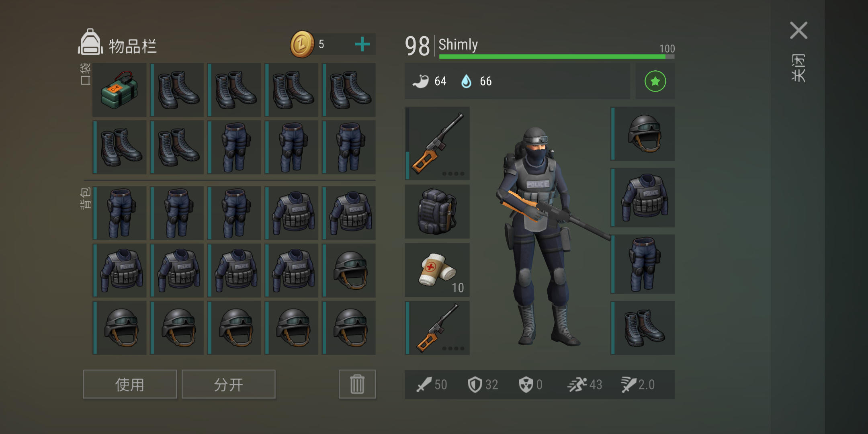Click the trash can delete button
Image resolution: width=868 pixels, height=434 pixels.
coord(357,384)
